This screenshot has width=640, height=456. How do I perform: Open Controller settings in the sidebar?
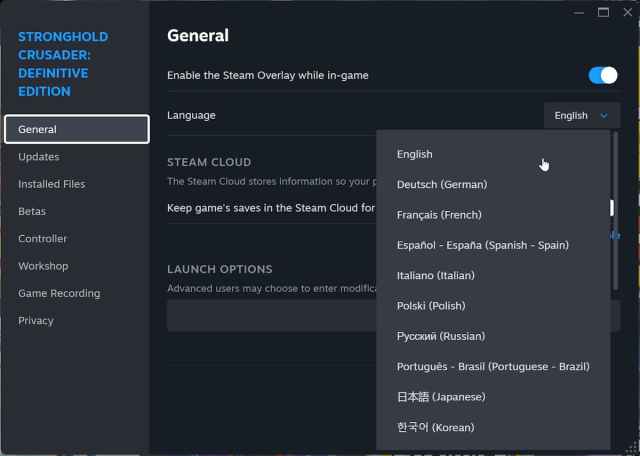(42, 239)
